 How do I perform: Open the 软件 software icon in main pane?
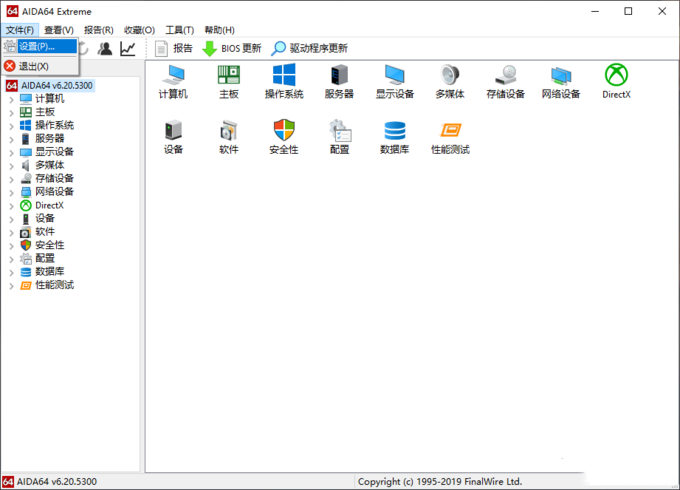click(x=229, y=137)
